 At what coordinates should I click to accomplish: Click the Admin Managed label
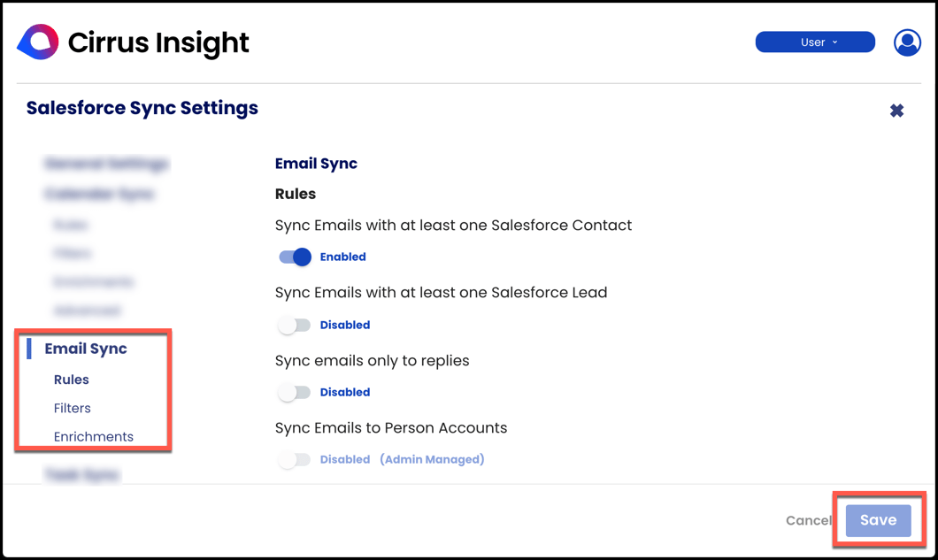[x=432, y=459]
